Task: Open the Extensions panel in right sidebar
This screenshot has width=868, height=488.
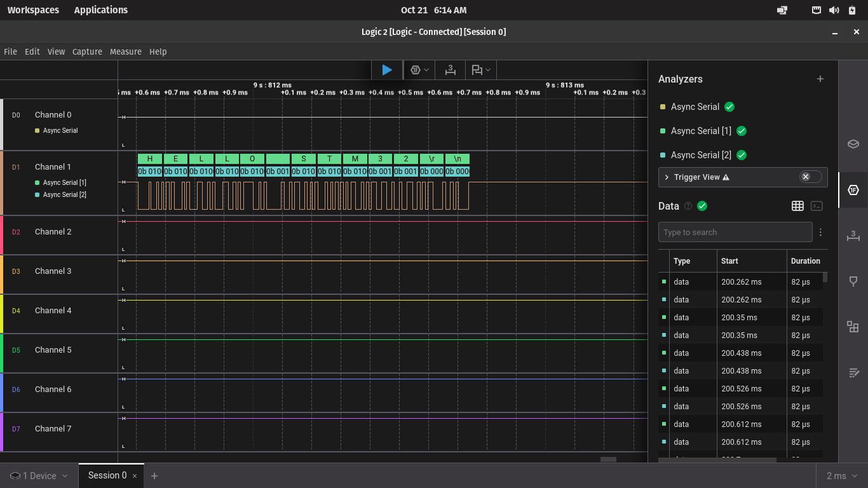Action: pos(853,327)
